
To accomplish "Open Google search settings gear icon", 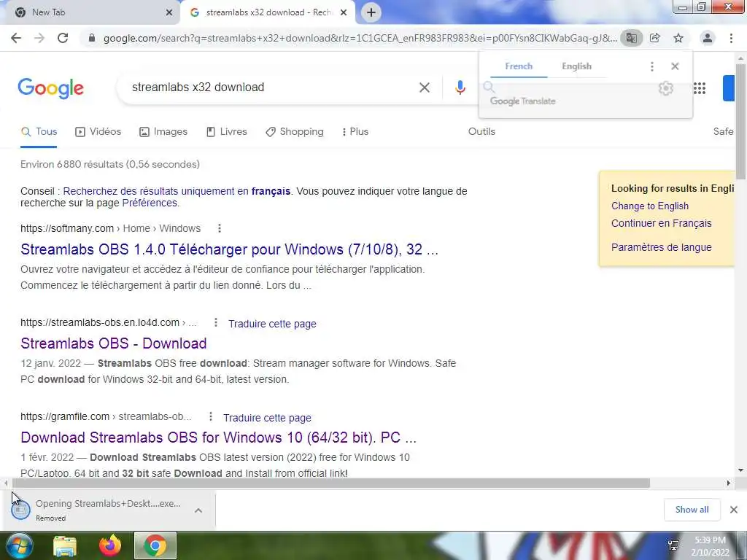I will [x=665, y=88].
